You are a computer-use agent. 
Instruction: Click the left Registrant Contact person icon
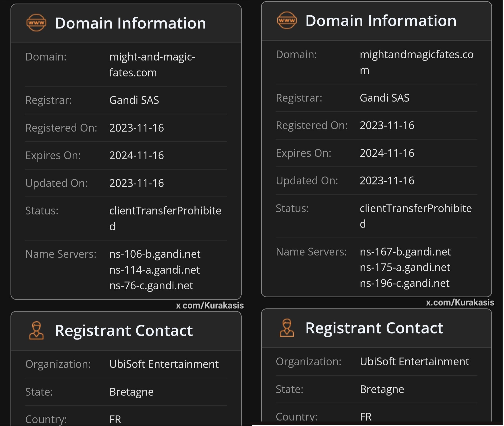click(36, 330)
